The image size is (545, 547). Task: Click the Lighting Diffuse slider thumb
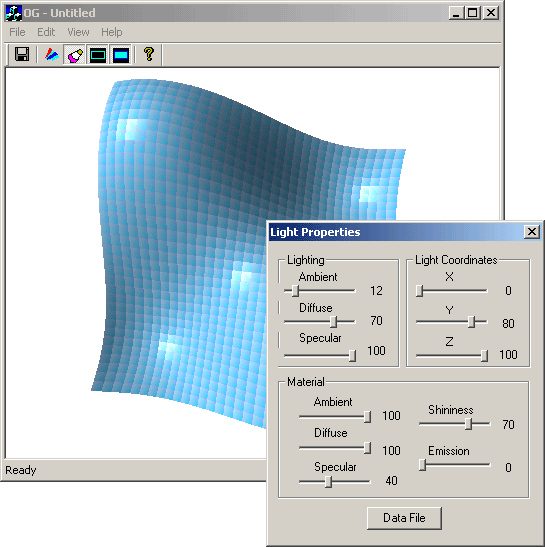click(x=333, y=321)
